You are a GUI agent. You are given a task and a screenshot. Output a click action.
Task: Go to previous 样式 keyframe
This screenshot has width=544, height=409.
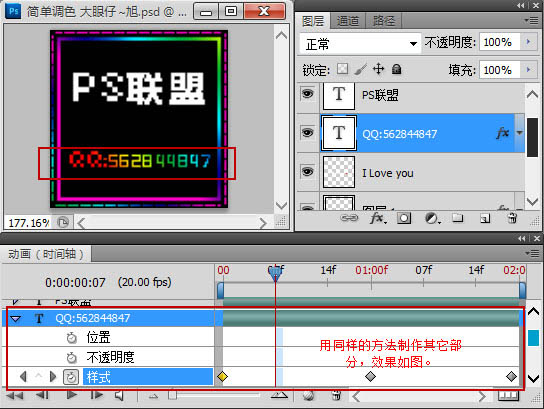click(x=23, y=376)
